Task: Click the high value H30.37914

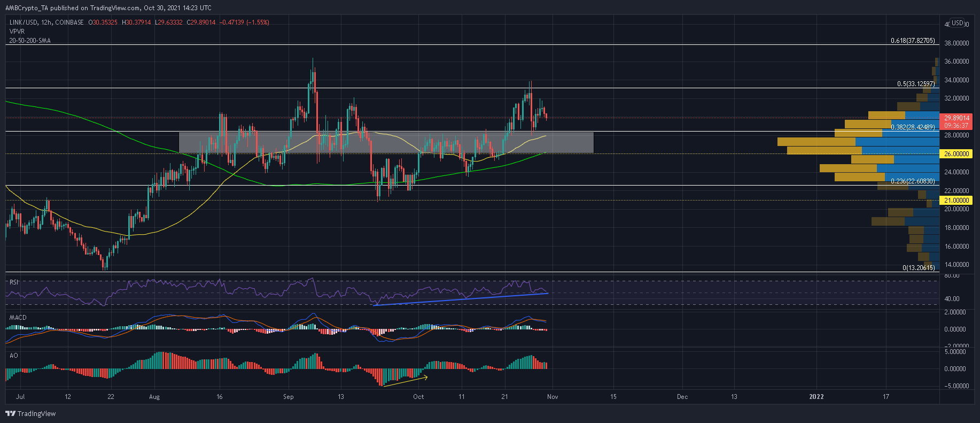Action: tap(137, 22)
